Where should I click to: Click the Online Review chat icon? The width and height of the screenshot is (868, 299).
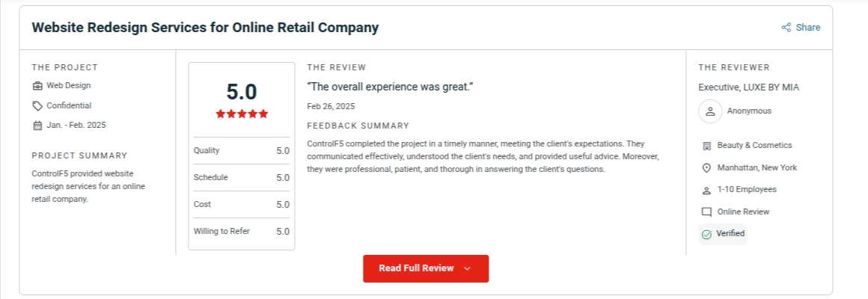[x=706, y=212]
